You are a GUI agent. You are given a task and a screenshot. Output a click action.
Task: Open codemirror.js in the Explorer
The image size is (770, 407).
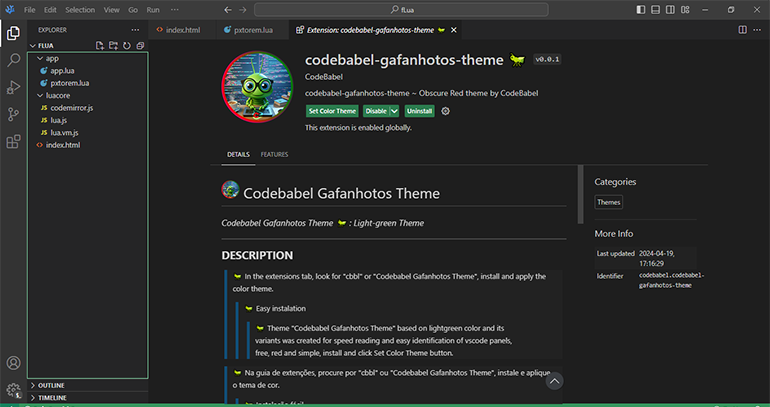click(72, 108)
